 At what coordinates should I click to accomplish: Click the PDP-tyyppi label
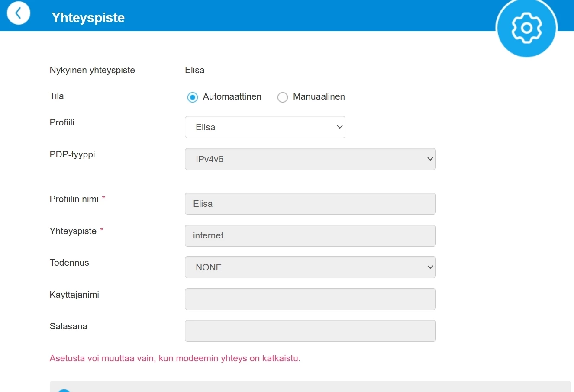[72, 154]
